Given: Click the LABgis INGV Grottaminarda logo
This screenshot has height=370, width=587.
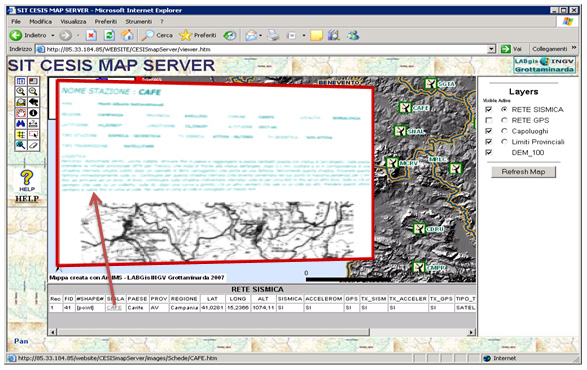Looking at the screenshot, I should click(545, 65).
